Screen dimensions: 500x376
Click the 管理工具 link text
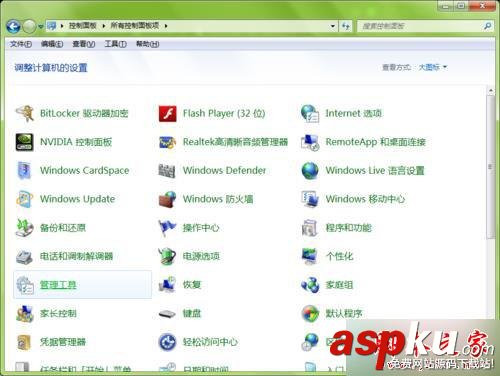pyautogui.click(x=58, y=285)
